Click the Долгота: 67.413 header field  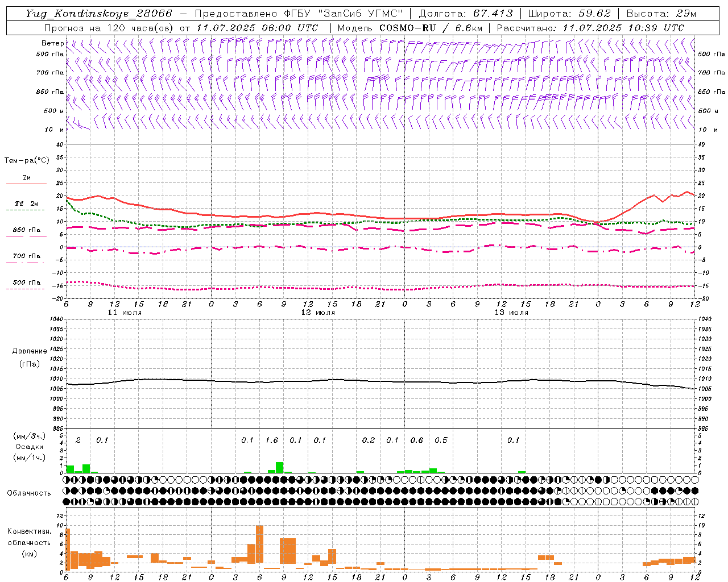click(x=466, y=14)
